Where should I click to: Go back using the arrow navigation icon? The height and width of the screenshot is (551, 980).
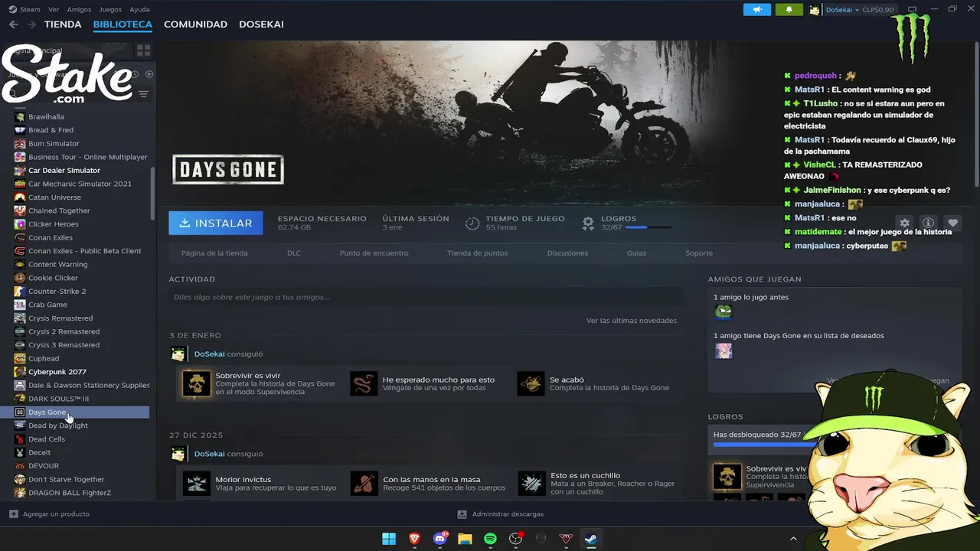point(13,24)
